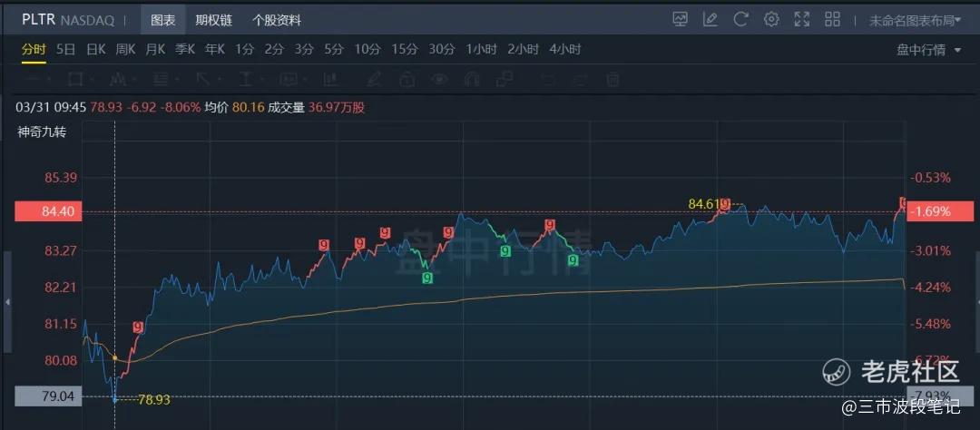Image resolution: width=980 pixels, height=430 pixels.
Task: Switch to the 期权链 tab
Action: pyautogui.click(x=213, y=20)
